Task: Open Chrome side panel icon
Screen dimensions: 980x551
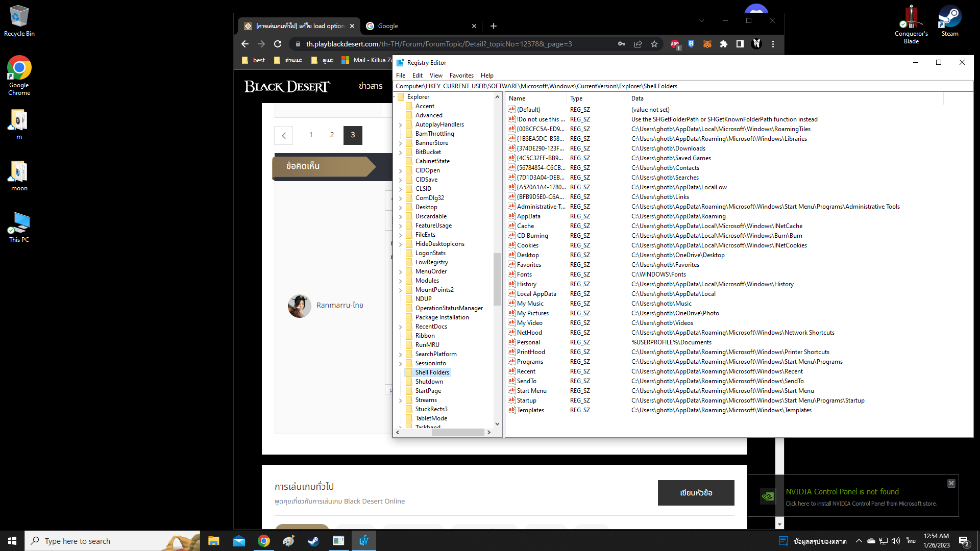Action: click(x=740, y=44)
